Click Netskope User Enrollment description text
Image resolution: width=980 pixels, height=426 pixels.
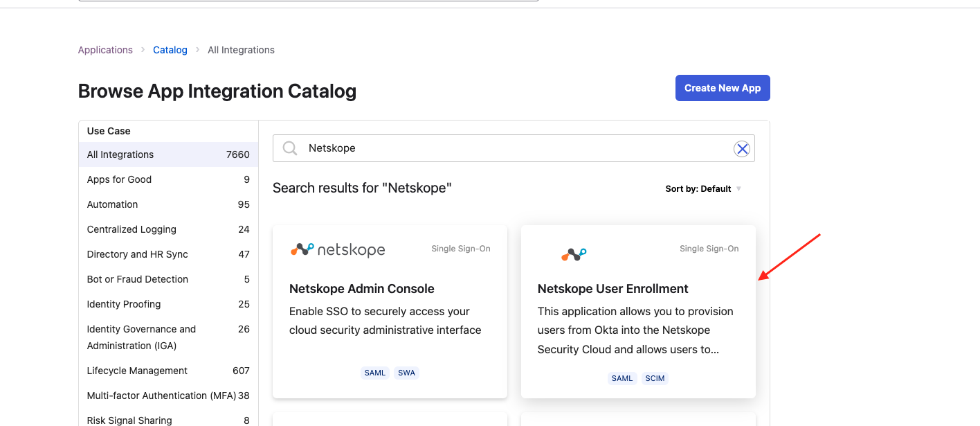635,330
